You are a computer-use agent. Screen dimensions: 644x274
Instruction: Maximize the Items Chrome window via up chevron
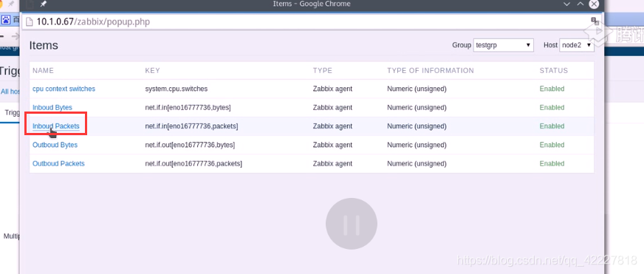click(580, 4)
